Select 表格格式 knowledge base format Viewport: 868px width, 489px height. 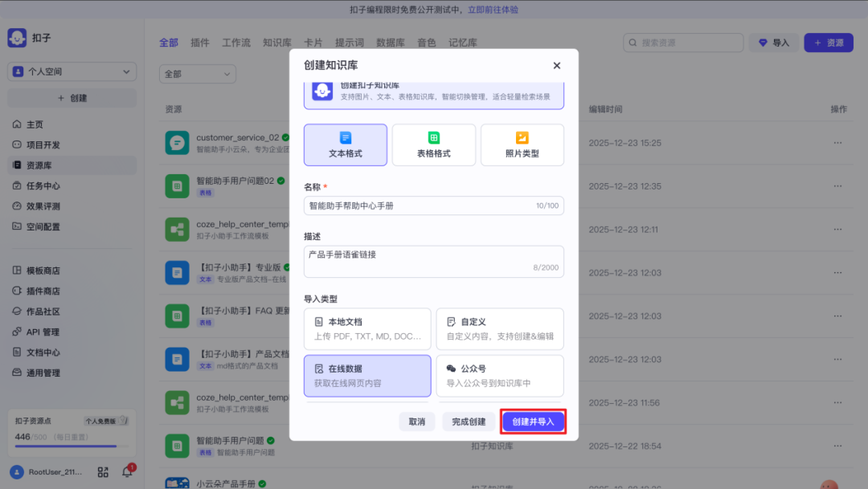(434, 145)
